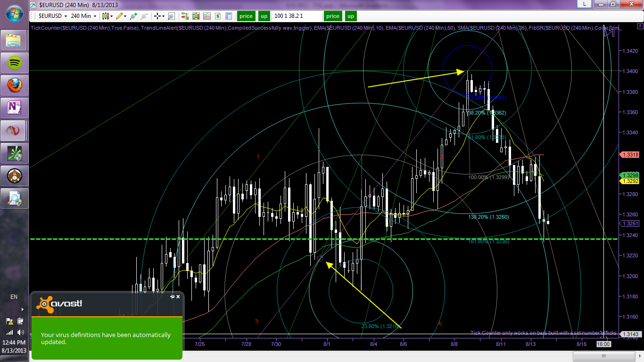Click the dollar sign page icon
644x362 pixels.
[x=218, y=16]
